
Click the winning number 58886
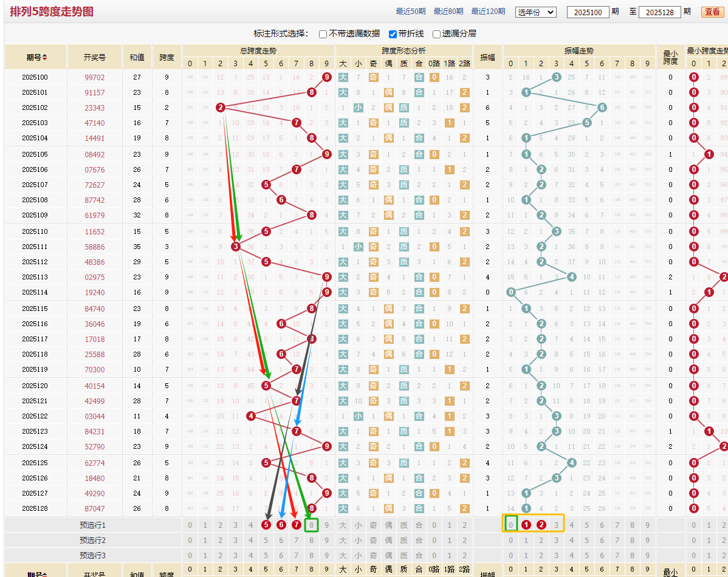click(x=95, y=247)
